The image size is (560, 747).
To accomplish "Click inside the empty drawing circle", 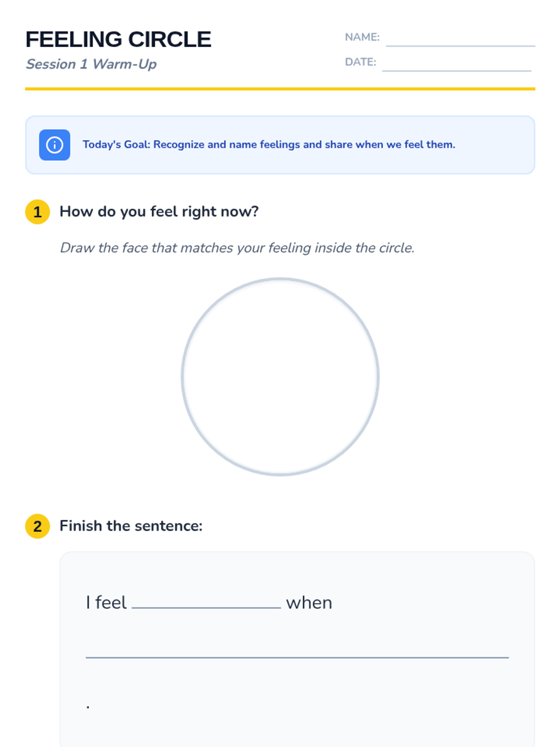I will pyautogui.click(x=280, y=377).
